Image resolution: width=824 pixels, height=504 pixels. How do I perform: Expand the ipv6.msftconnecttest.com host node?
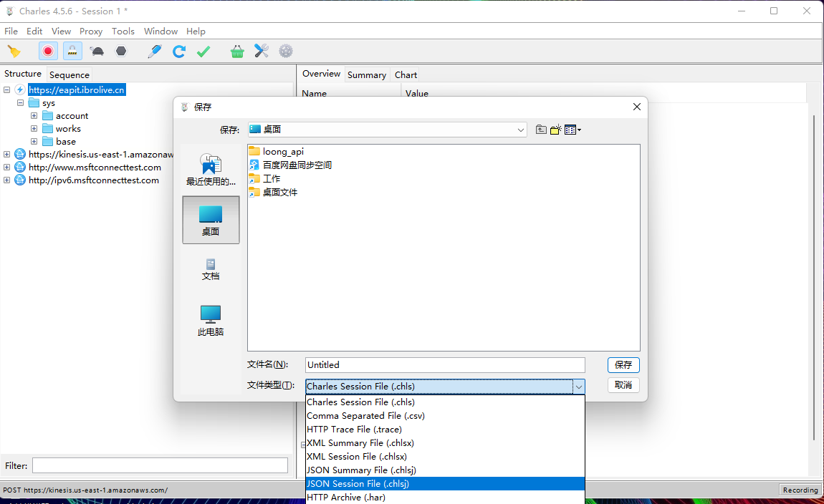(7, 180)
